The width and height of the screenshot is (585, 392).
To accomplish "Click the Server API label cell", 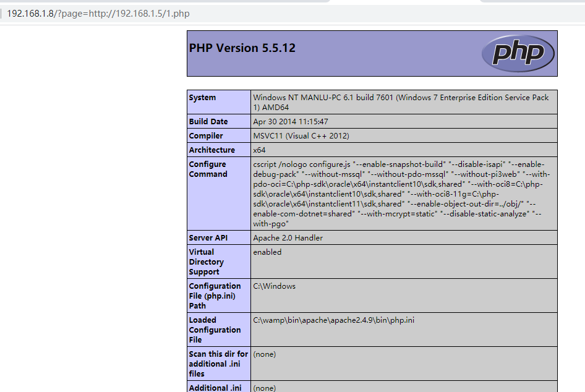I will click(x=219, y=238).
